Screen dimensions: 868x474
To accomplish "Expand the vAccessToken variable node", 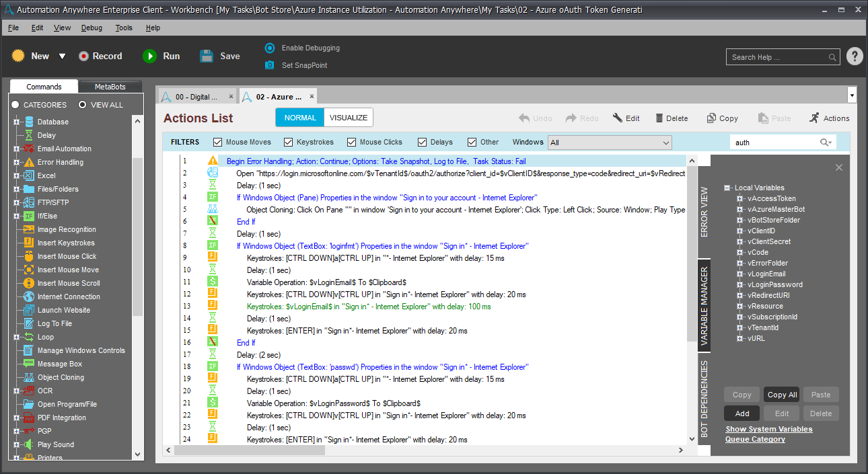I will pyautogui.click(x=739, y=198).
